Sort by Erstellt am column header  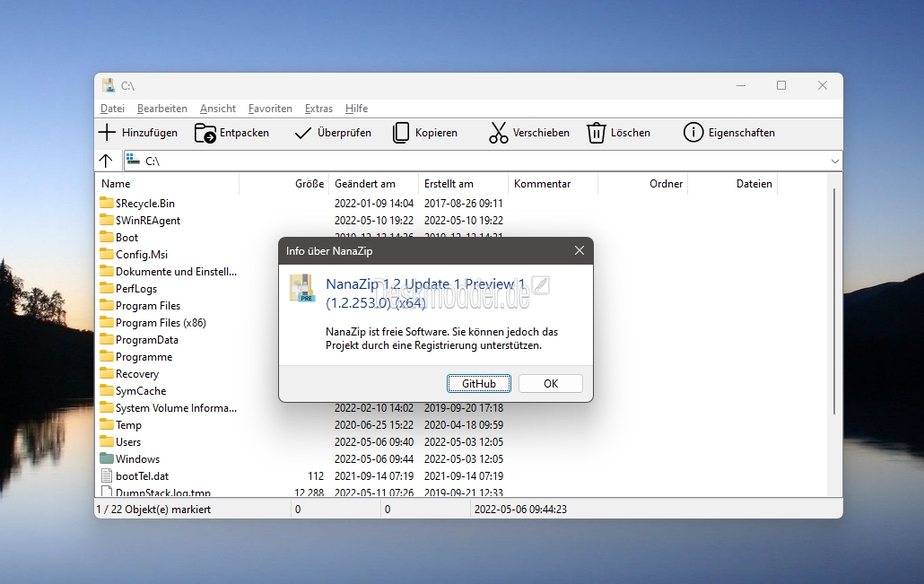coord(463,184)
